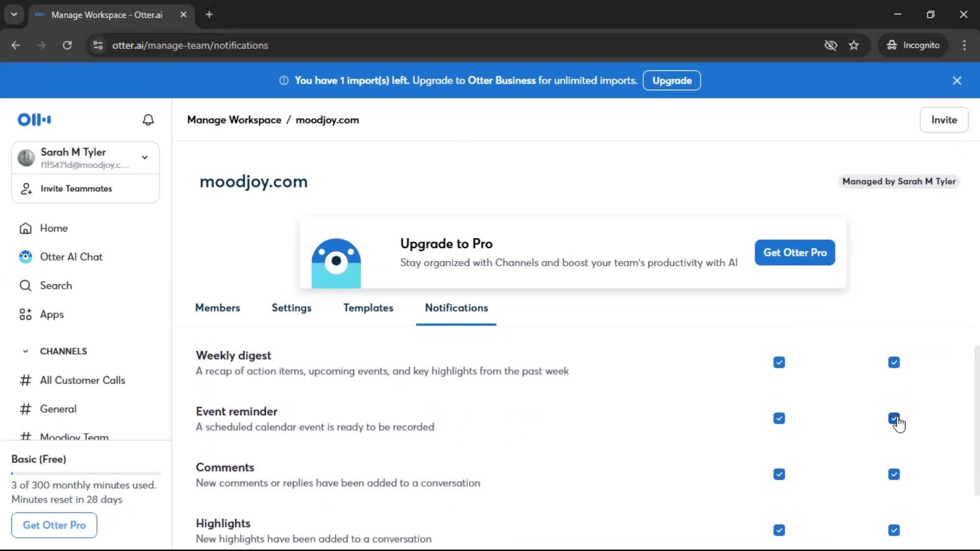Switch to the Templates tab
The height and width of the screenshot is (551, 980).
[x=368, y=308]
